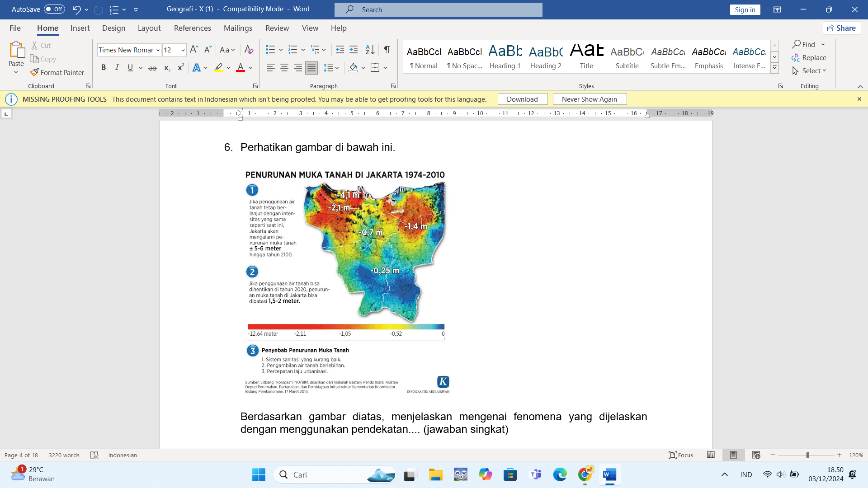Toggle Focus mode in status bar
The image size is (868, 488).
681,455
